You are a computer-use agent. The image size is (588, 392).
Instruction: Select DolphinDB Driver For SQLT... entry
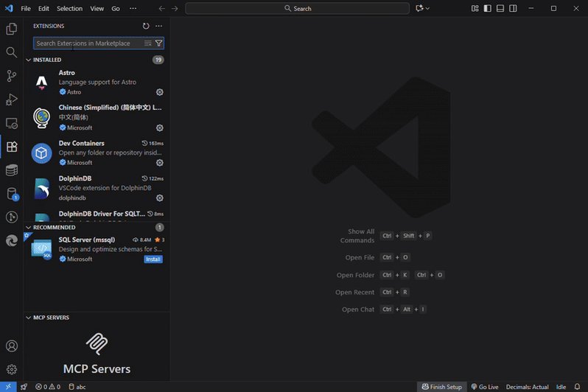(97, 214)
